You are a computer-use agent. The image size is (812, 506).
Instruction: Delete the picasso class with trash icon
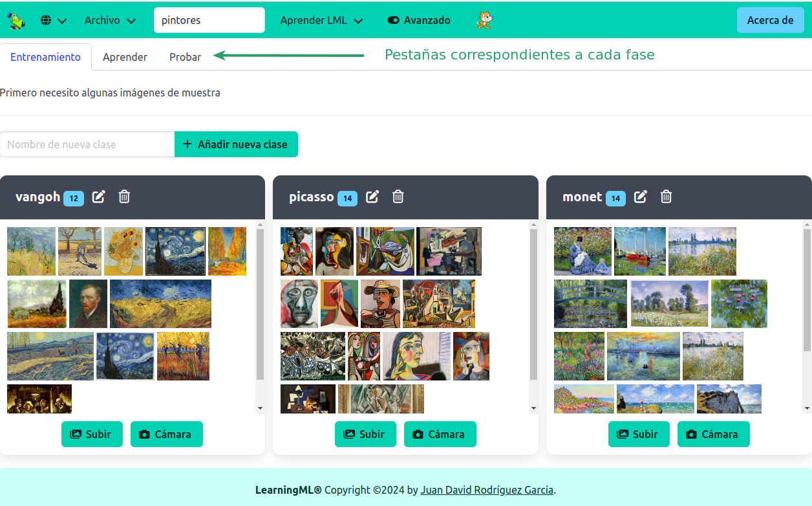coord(398,197)
